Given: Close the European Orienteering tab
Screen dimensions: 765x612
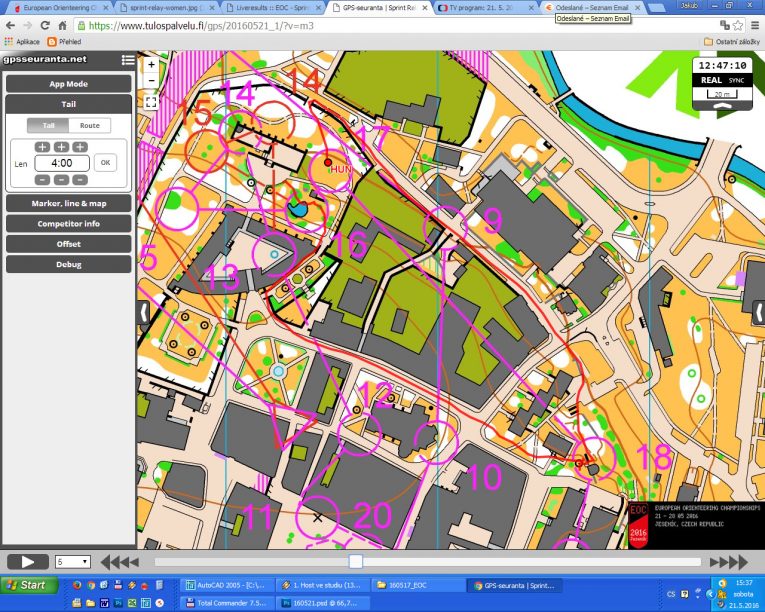Looking at the screenshot, I should [x=105, y=8].
